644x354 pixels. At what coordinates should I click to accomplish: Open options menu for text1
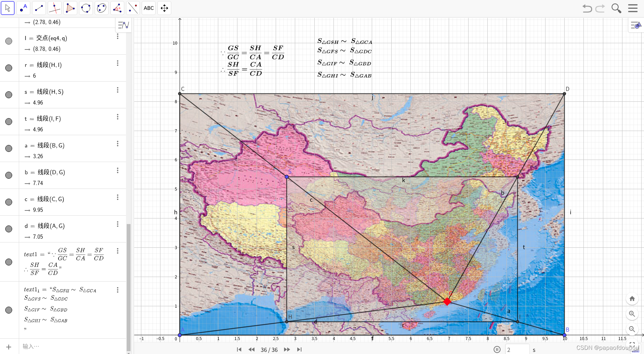coord(118,251)
